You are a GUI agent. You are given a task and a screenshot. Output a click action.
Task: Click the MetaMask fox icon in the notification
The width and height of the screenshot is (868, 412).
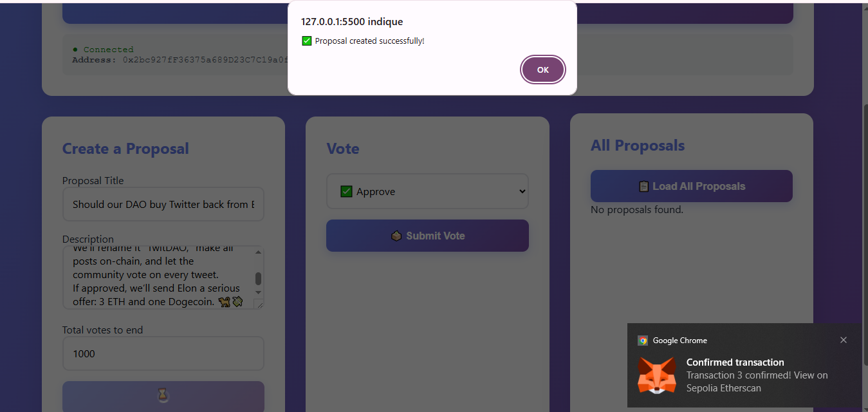[x=657, y=375]
